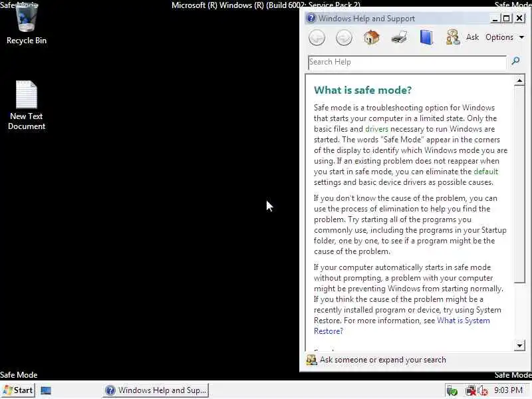Image resolution: width=532 pixels, height=399 pixels.
Task: Click the security shield tray icon
Action: (x=452, y=390)
